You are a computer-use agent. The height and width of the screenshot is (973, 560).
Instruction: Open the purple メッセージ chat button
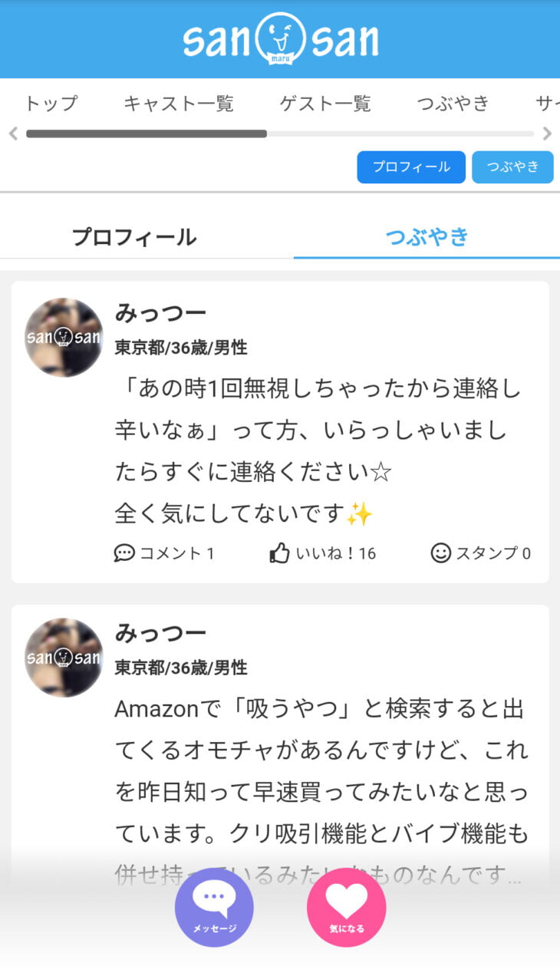tap(214, 907)
